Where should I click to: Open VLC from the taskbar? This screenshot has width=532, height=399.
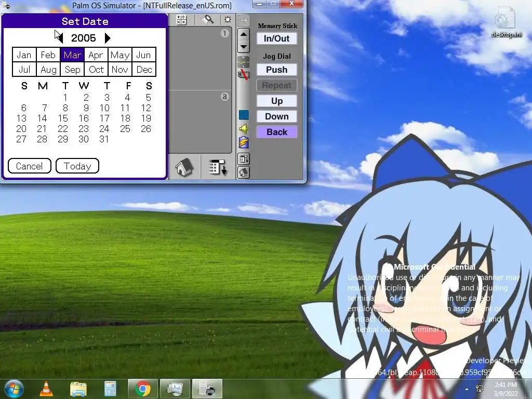pyautogui.click(x=46, y=389)
